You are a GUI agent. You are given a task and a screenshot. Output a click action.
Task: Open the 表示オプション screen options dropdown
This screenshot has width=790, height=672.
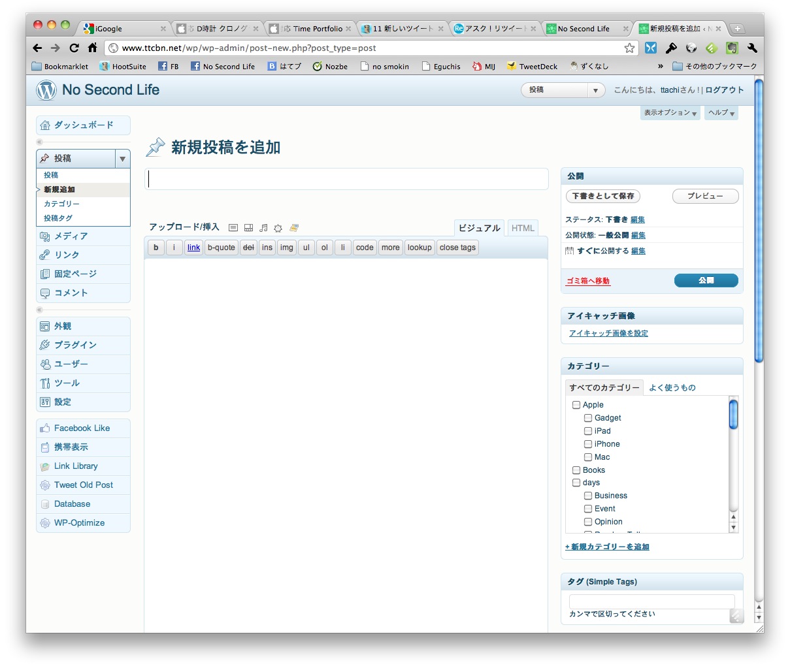tap(670, 113)
